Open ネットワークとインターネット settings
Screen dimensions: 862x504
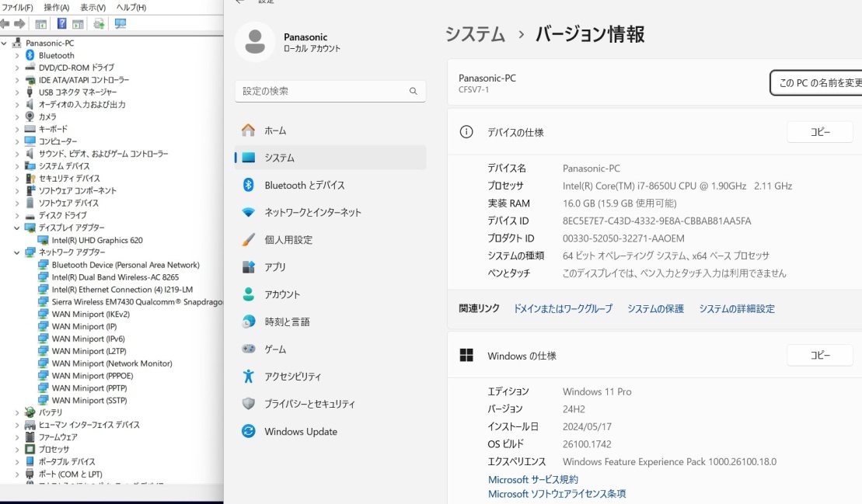(x=330, y=213)
